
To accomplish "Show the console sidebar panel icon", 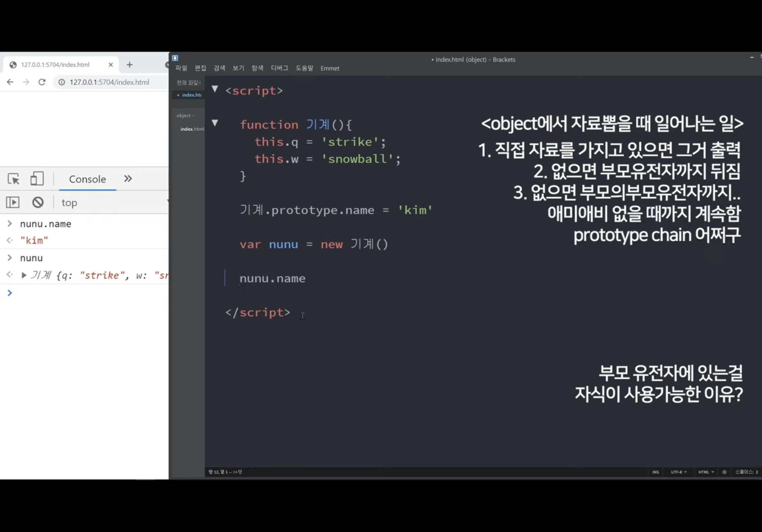I will click(x=13, y=202).
